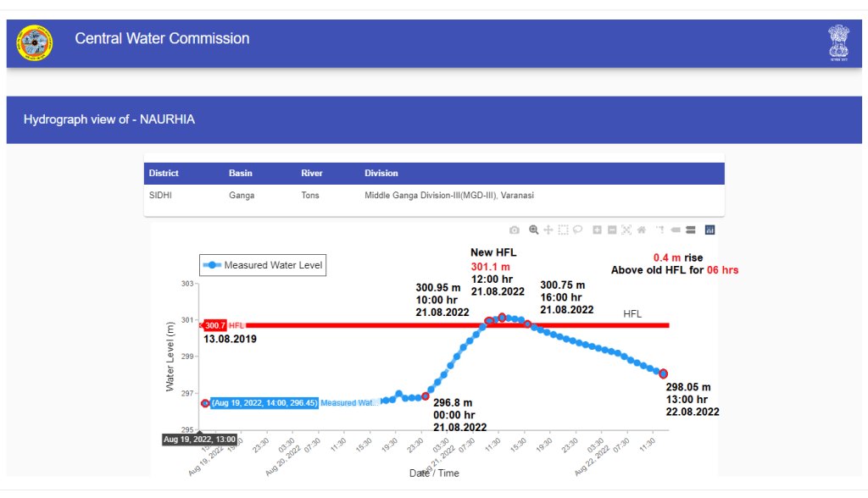868x498 pixels.
Task: Click the Zoom out minus icon
Action: point(612,230)
